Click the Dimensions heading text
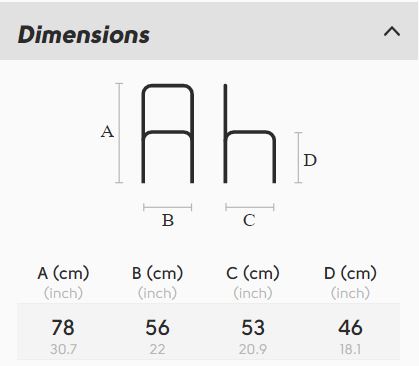419x366 pixels. tap(84, 35)
